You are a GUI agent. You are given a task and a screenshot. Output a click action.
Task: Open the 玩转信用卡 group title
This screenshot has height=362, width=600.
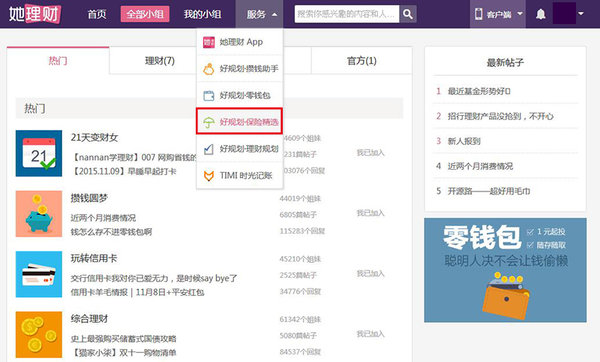tap(94, 258)
